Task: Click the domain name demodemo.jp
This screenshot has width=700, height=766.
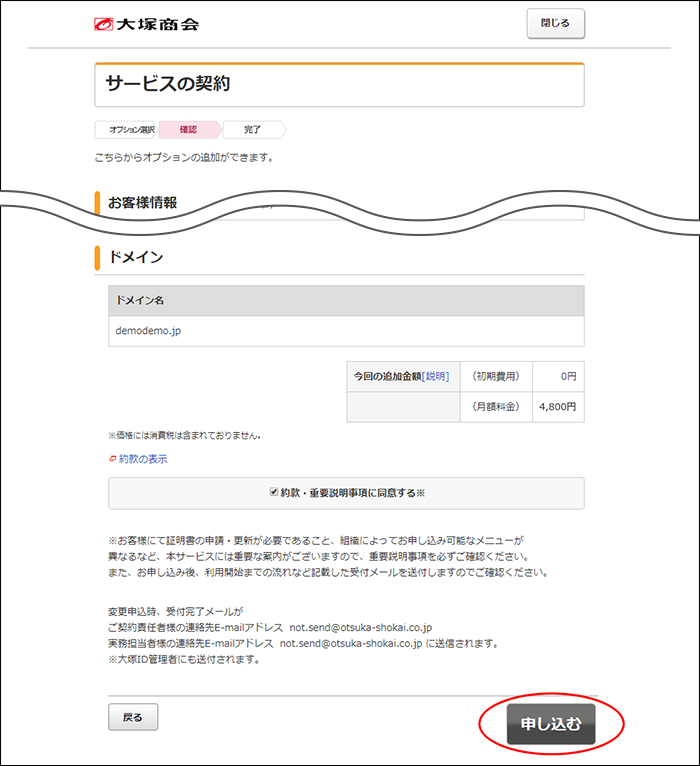Action: click(148, 331)
